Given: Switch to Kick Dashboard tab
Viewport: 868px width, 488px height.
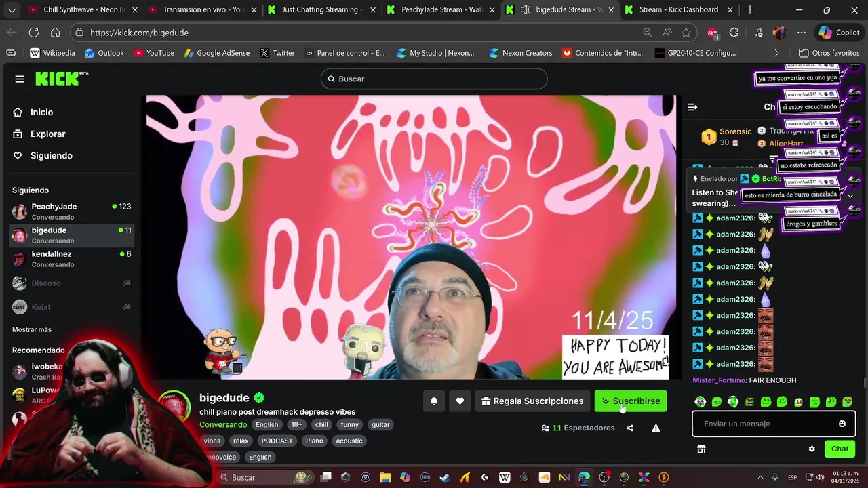Looking at the screenshot, I should 678,9.
